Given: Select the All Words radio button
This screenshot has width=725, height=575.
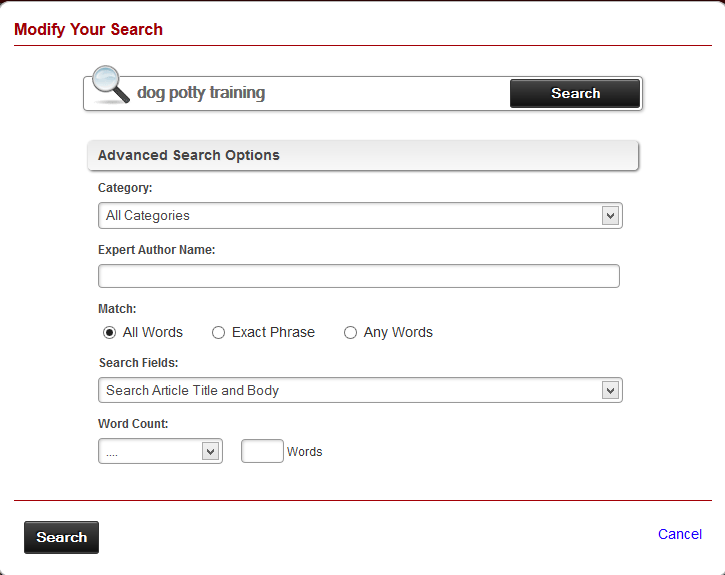Looking at the screenshot, I should (110, 332).
